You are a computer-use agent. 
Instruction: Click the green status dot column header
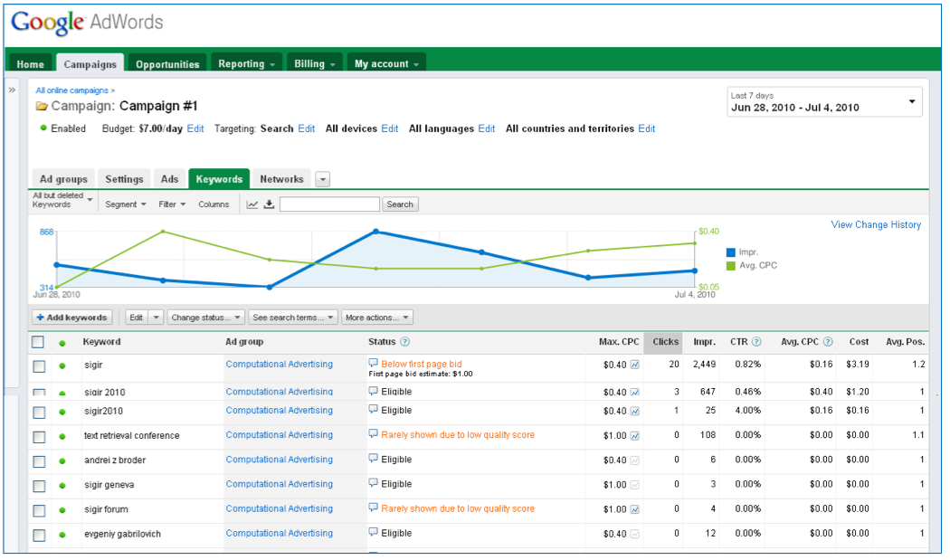coord(62,343)
